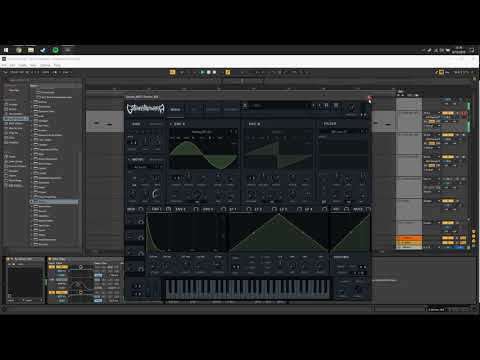Click a key on Serum's piano keyboard
The image size is (480, 360).
point(248,289)
